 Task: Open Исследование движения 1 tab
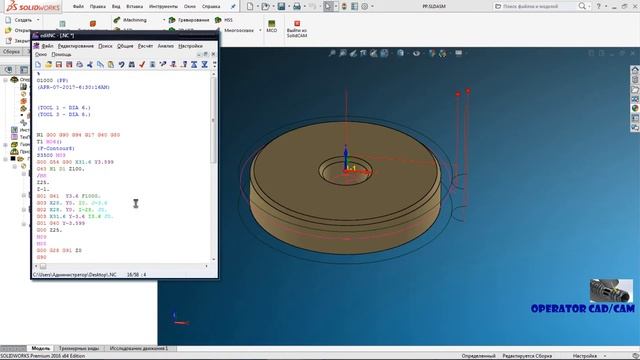tap(139, 348)
